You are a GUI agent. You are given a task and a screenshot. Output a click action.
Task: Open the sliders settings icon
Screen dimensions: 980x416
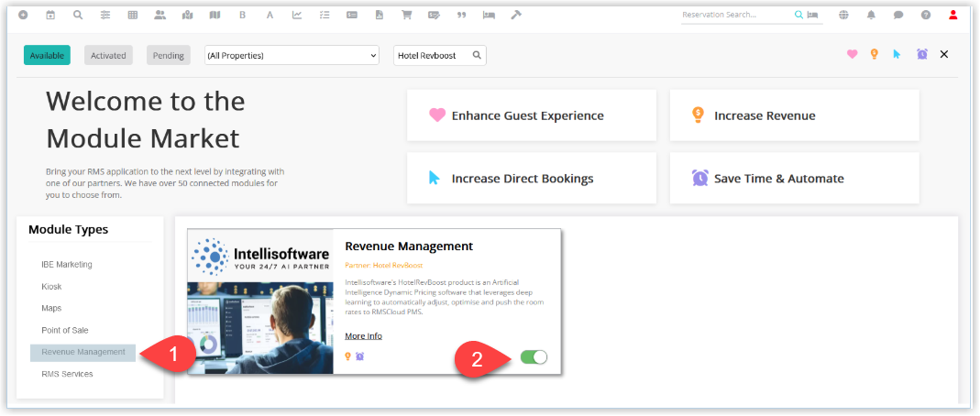pyautogui.click(x=105, y=15)
